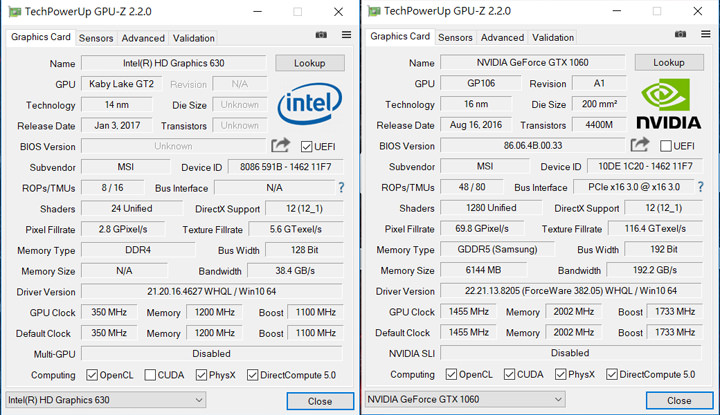Toggle the PhysX checkbox in Intel window
Viewport: 720px width, 415px height.
[202, 376]
